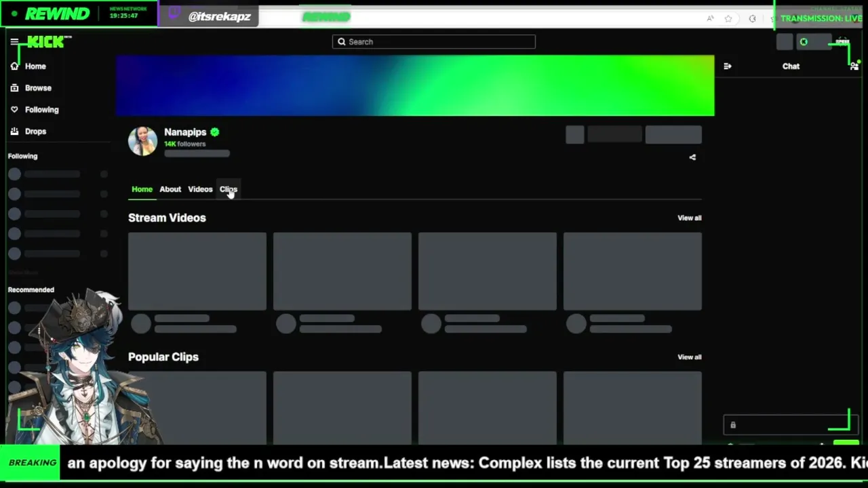Switch to the Videos tab
868x488 pixels.
(x=200, y=189)
